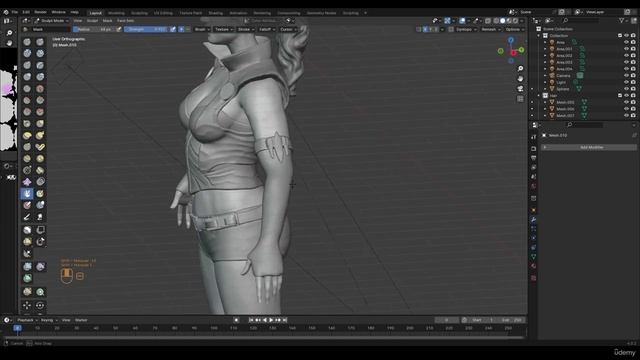Click the play animation button

(x=271, y=320)
